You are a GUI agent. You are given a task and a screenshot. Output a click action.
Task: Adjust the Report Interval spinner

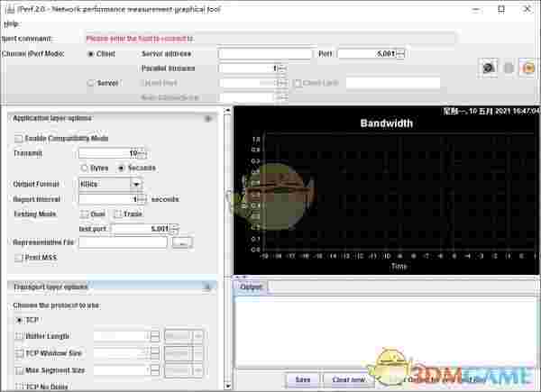click(142, 199)
